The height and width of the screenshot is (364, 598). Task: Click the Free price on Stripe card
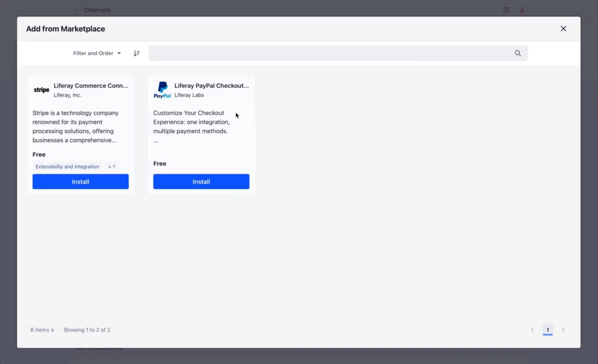[x=39, y=154]
